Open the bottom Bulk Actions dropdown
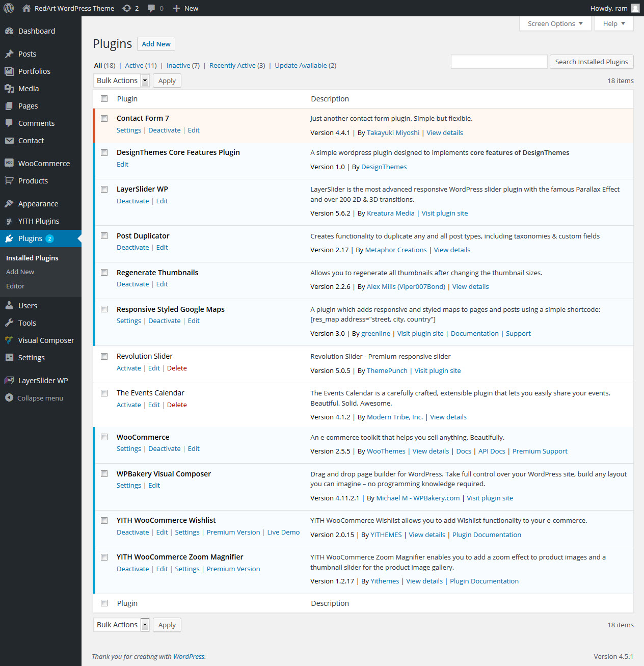The width and height of the screenshot is (644, 666). [121, 625]
